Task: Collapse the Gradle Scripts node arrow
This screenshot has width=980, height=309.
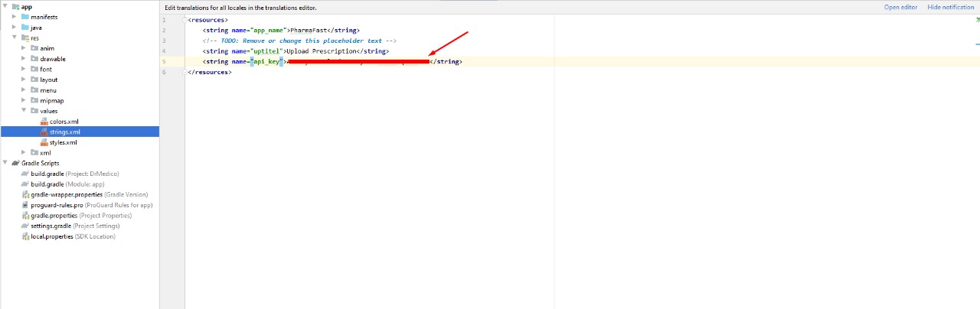Action: tap(5, 164)
